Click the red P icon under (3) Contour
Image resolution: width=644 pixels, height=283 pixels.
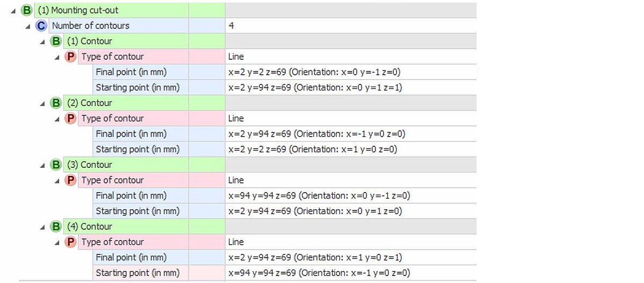[x=70, y=181]
